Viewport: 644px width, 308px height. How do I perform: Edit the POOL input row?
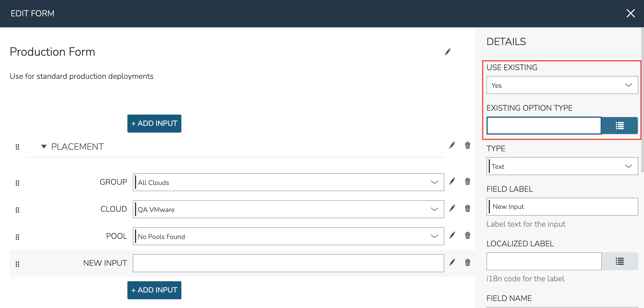coord(452,235)
